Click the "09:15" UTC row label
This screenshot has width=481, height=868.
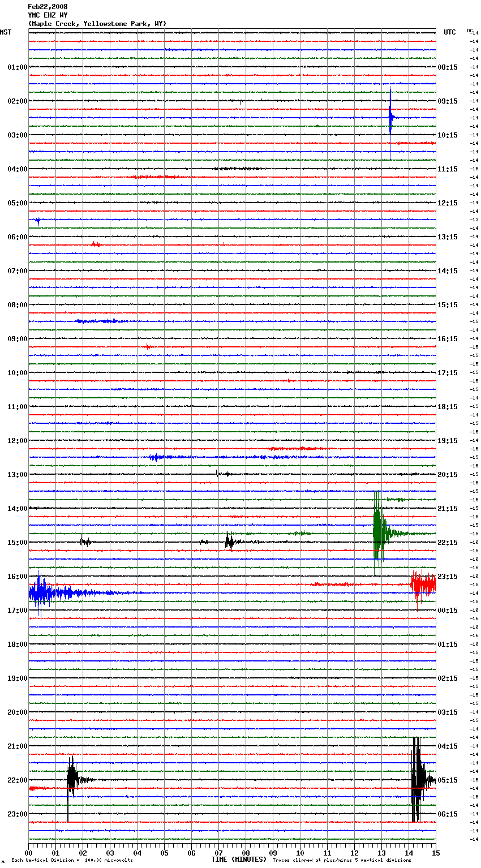coord(448,101)
